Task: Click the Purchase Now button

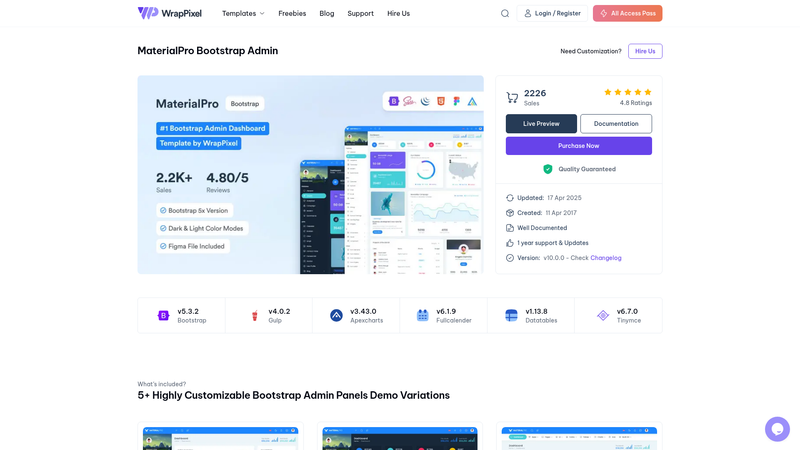Action: click(x=579, y=146)
